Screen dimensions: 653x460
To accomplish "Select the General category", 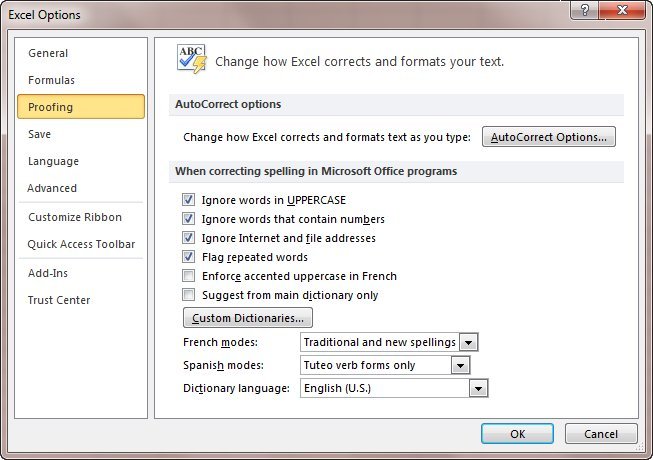I will (48, 53).
